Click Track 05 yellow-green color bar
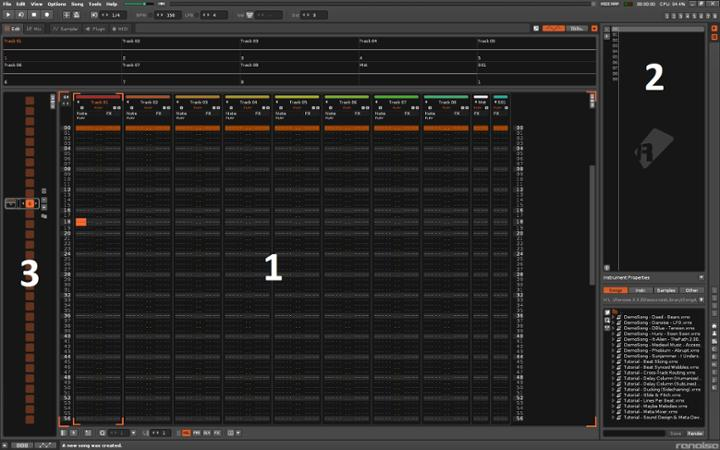Screen dimensions: 720x450 pyautogui.click(x=297, y=97)
